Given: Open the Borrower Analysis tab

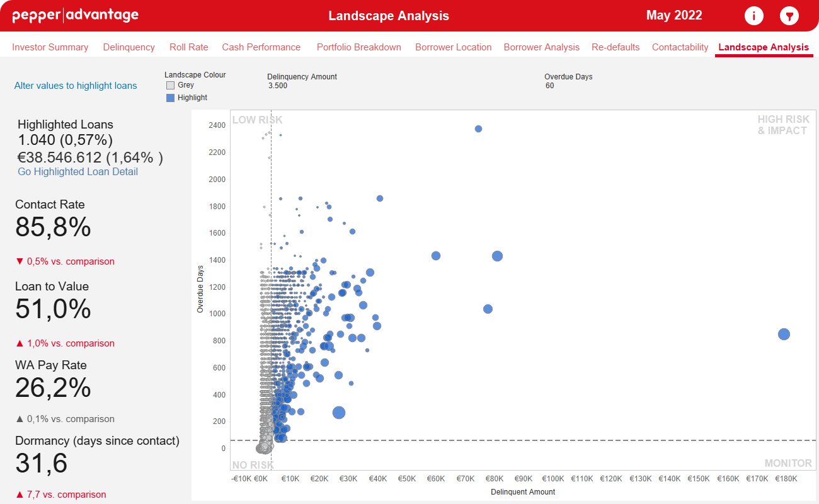Looking at the screenshot, I should pyautogui.click(x=542, y=47).
